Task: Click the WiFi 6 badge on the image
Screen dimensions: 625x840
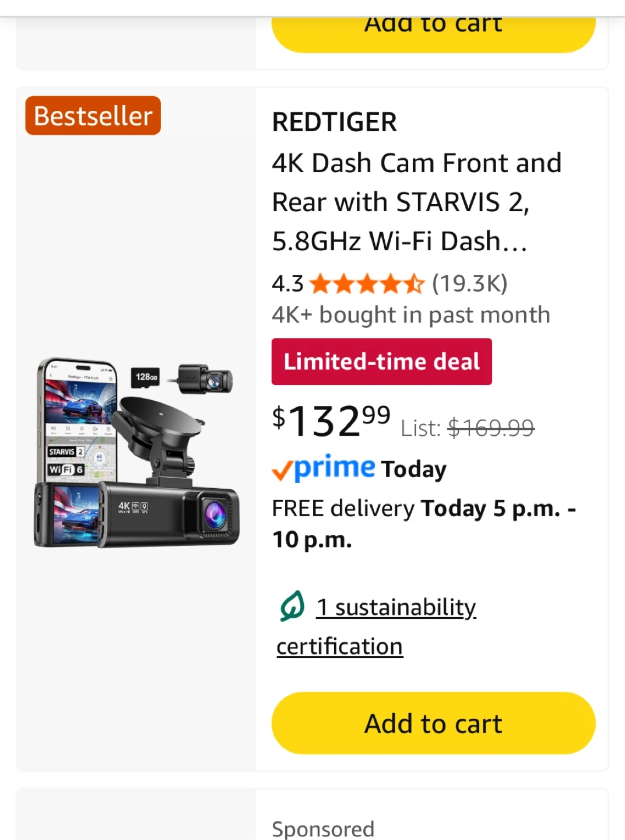Action: 66,470
